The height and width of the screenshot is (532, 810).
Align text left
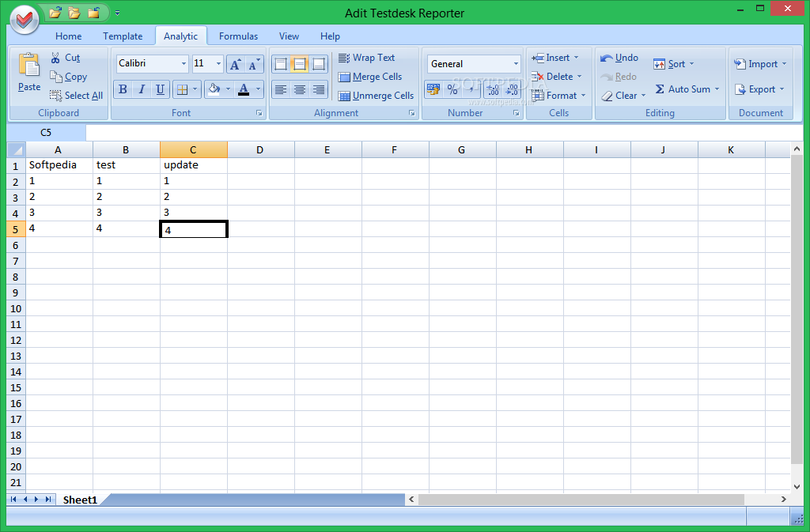point(281,90)
